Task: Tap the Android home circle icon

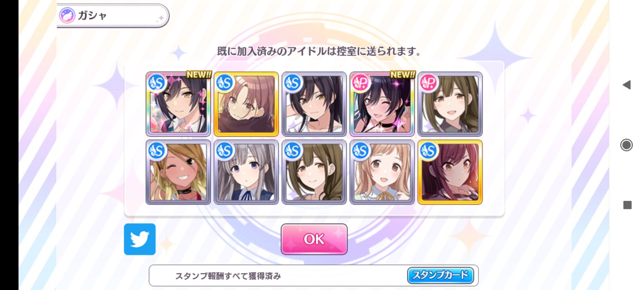Action: [x=627, y=145]
